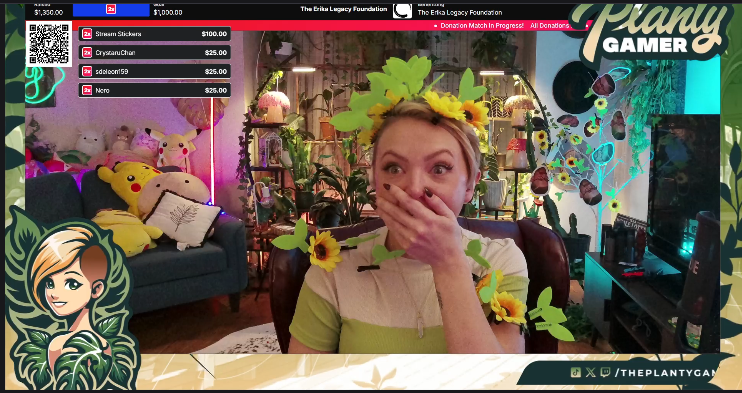Click the round charity logo in top bar
Screen dimensions: 742x393
402,10
